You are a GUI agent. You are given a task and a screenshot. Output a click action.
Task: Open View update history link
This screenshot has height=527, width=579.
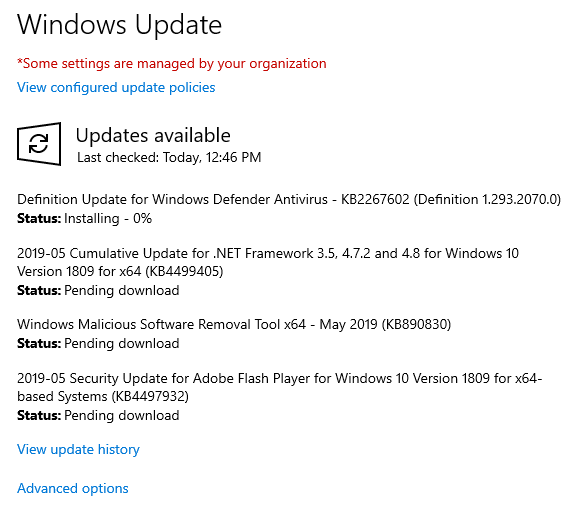click(x=78, y=449)
